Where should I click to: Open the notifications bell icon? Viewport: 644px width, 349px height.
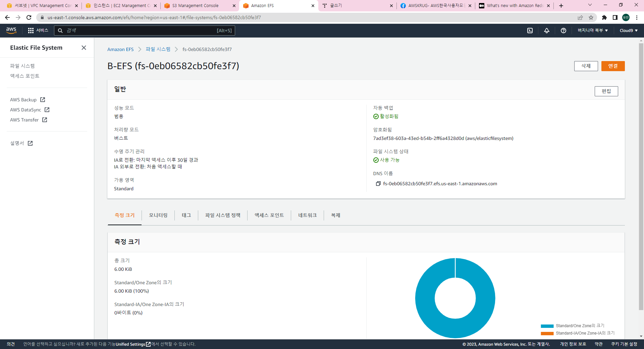(x=547, y=31)
